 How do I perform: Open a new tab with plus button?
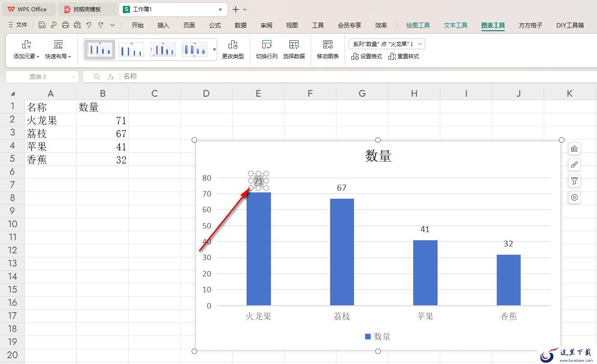click(236, 9)
